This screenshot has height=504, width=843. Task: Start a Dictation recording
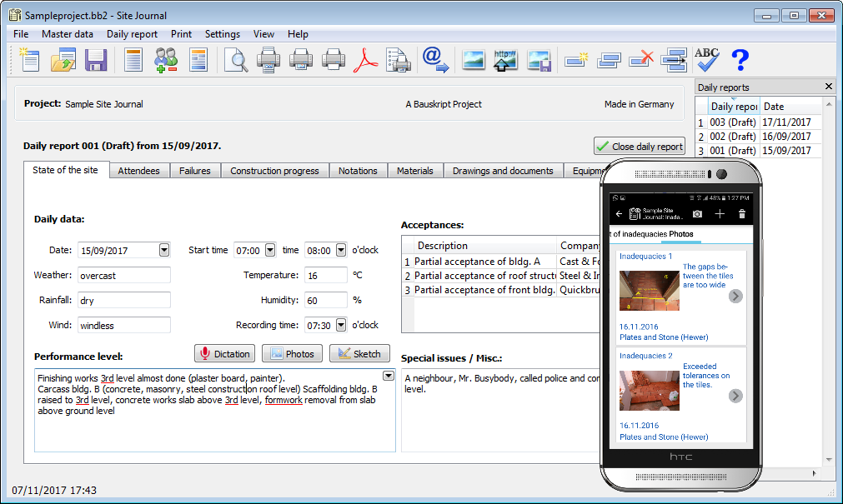pos(224,352)
